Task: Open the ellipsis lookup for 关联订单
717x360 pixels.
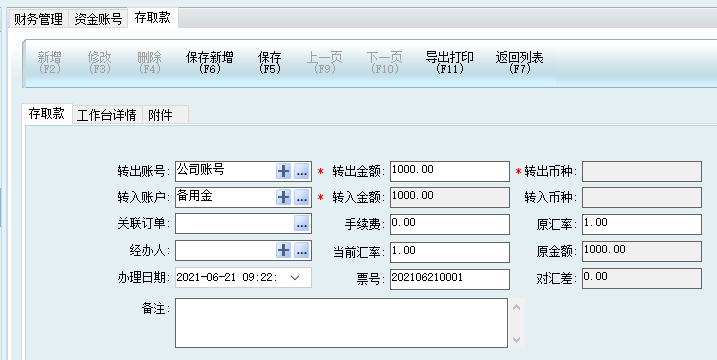Action: [301, 224]
